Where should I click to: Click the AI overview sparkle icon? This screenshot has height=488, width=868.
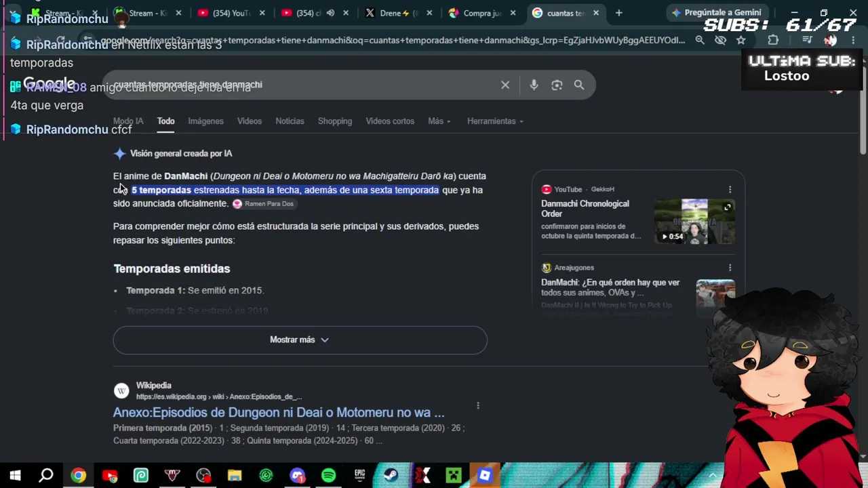pyautogui.click(x=120, y=154)
